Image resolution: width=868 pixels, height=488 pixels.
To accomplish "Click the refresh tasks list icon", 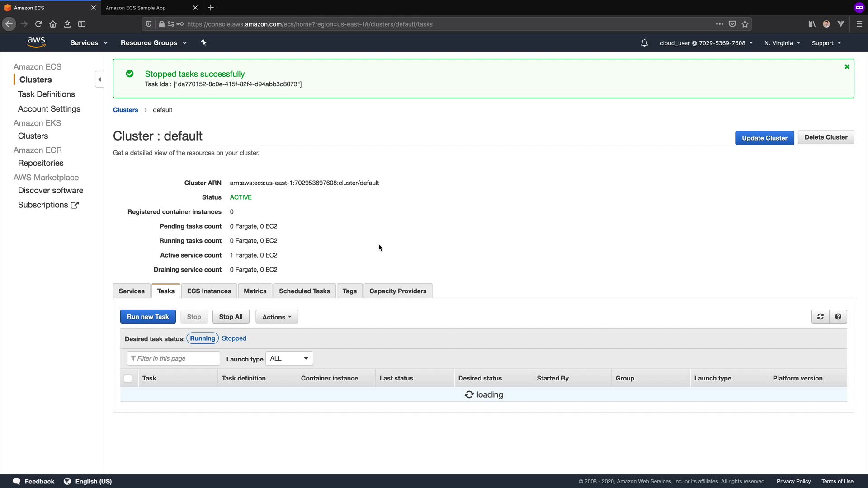I will pyautogui.click(x=820, y=317).
